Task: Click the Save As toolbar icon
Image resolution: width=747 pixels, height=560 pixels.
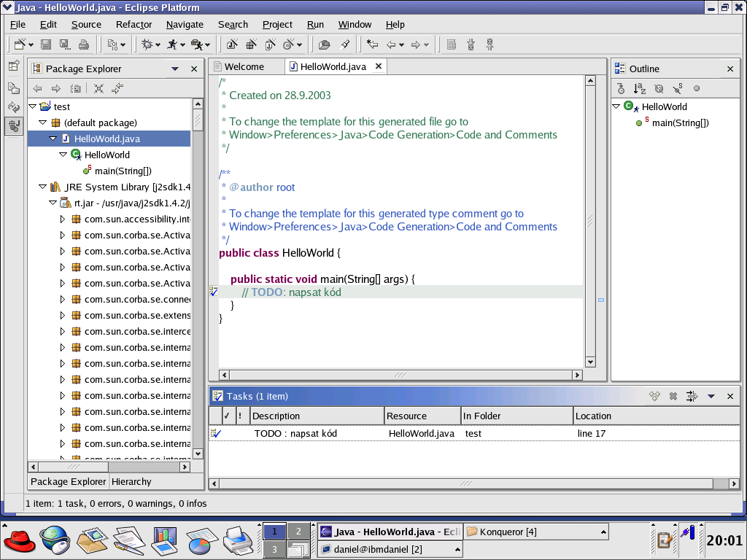Action: (x=65, y=44)
